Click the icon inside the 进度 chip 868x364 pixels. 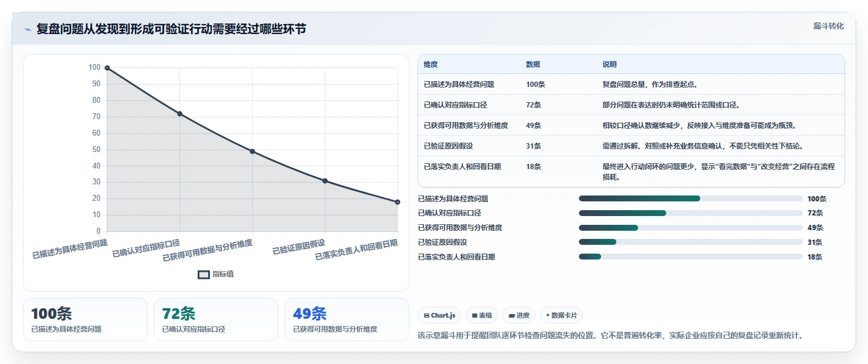pos(511,315)
